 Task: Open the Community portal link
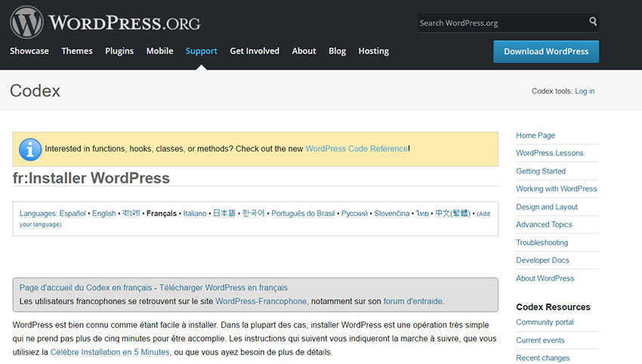(x=545, y=322)
